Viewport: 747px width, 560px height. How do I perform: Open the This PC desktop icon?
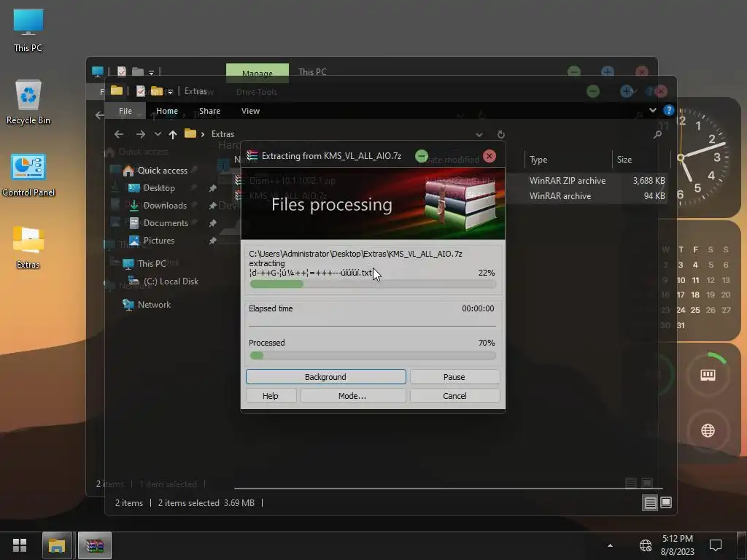pyautogui.click(x=28, y=30)
